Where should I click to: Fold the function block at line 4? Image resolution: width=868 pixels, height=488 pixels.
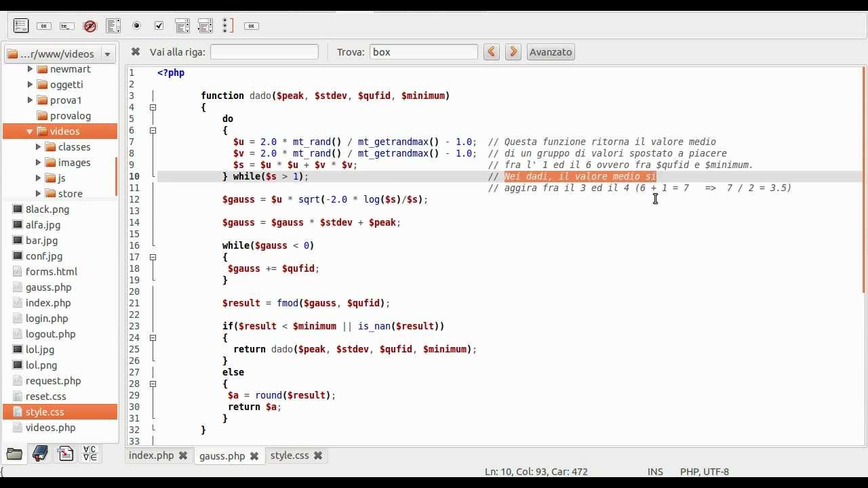(153, 107)
